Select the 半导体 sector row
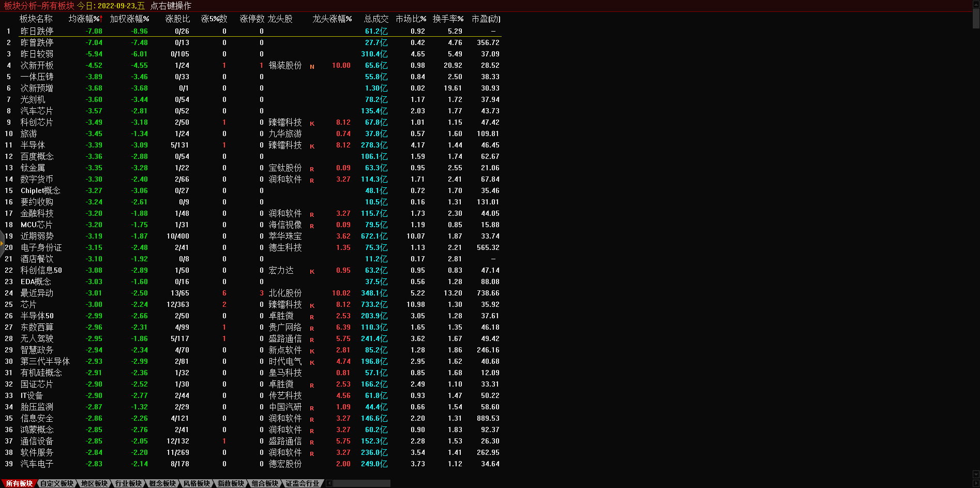 [33, 145]
